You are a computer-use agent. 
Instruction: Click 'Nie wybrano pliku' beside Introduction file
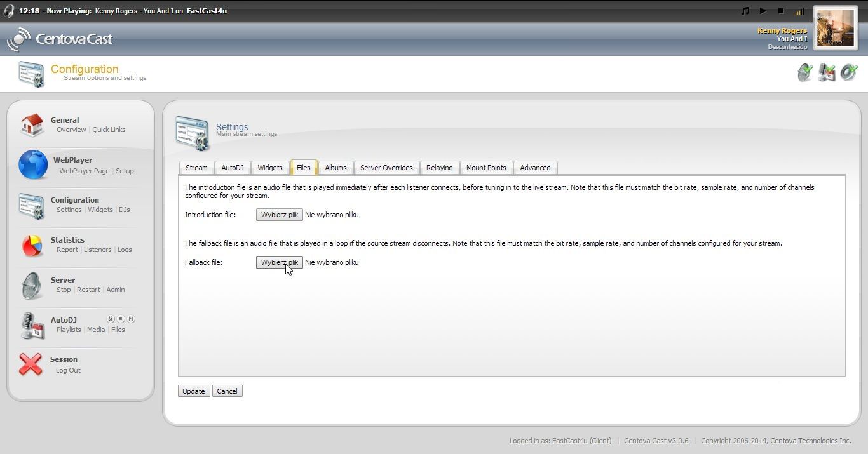332,215
